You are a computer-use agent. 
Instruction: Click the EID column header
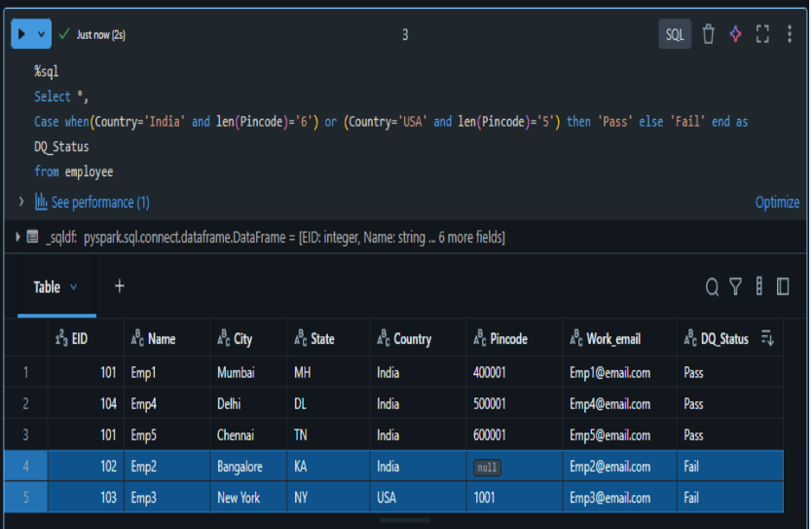[86, 339]
